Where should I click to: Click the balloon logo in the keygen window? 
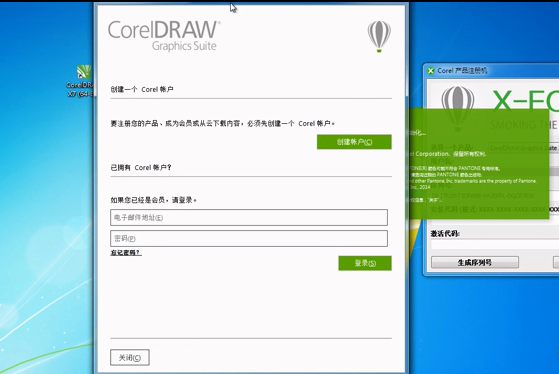tap(458, 108)
